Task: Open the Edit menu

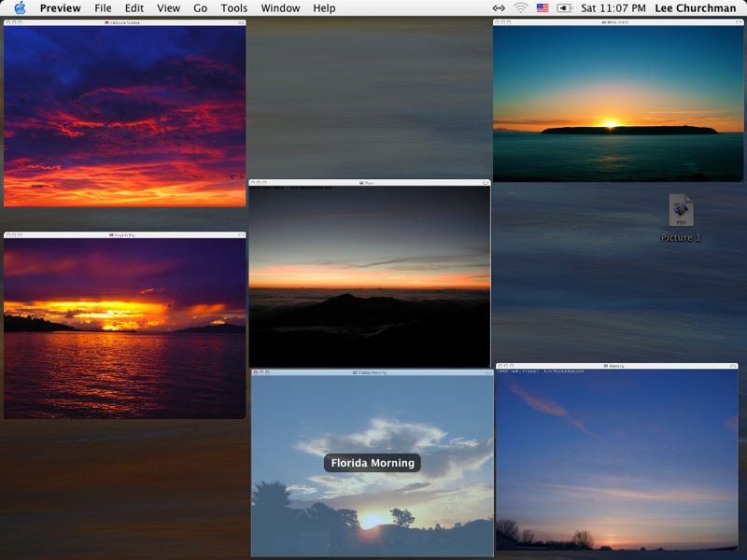Action: point(134,8)
